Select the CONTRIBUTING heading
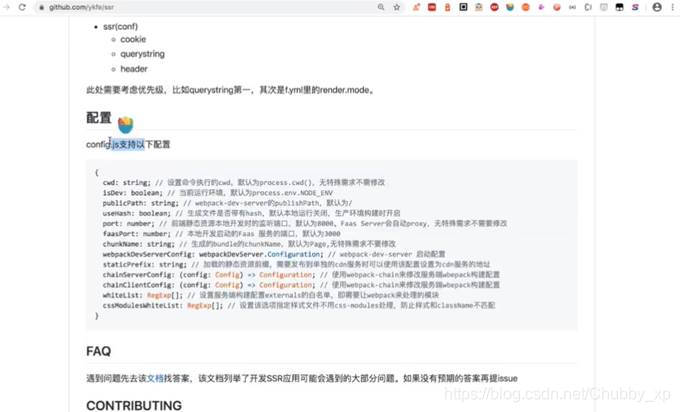 pyautogui.click(x=134, y=405)
